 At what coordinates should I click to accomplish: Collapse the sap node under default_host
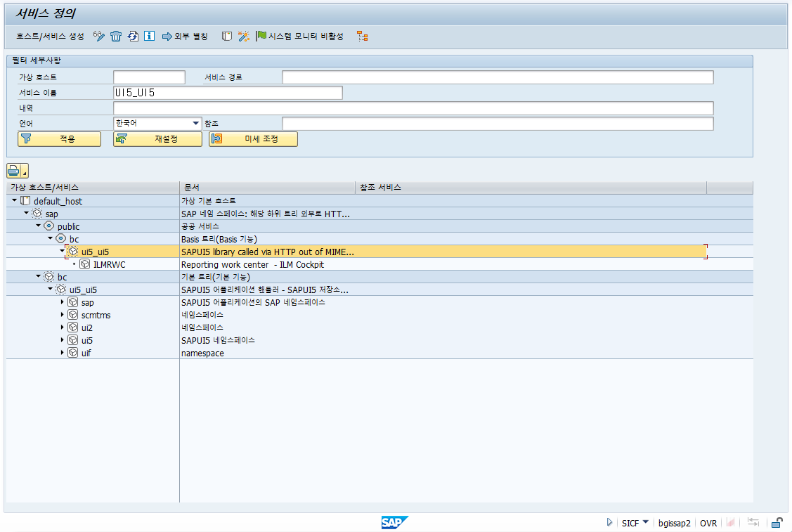26,213
